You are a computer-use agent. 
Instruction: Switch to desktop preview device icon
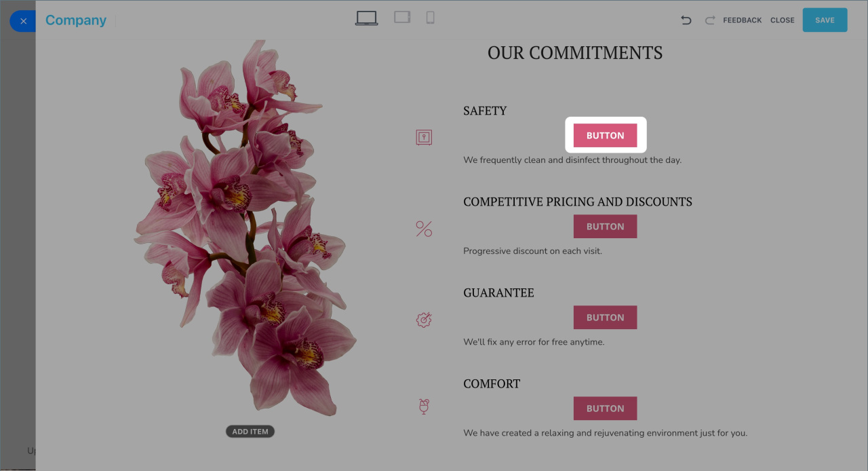pyautogui.click(x=366, y=18)
